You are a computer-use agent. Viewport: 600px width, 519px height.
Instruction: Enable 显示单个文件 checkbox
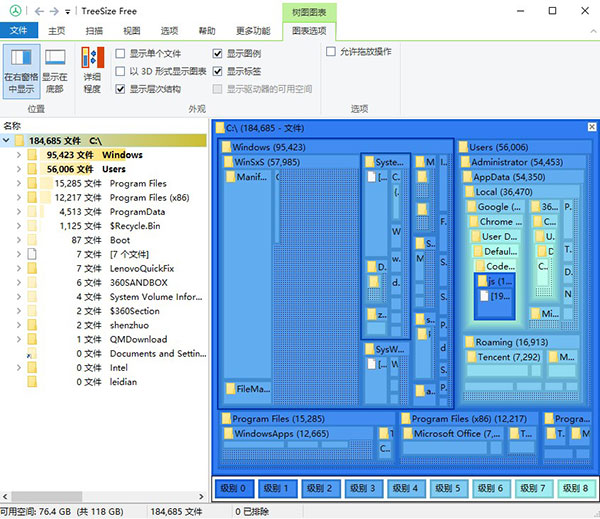pos(120,54)
